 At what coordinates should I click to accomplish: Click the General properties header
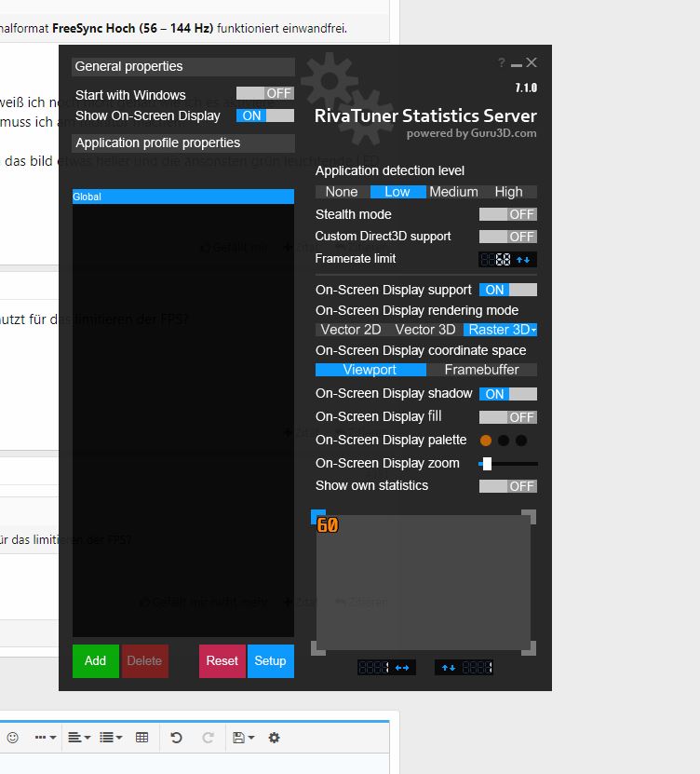pyautogui.click(x=183, y=67)
